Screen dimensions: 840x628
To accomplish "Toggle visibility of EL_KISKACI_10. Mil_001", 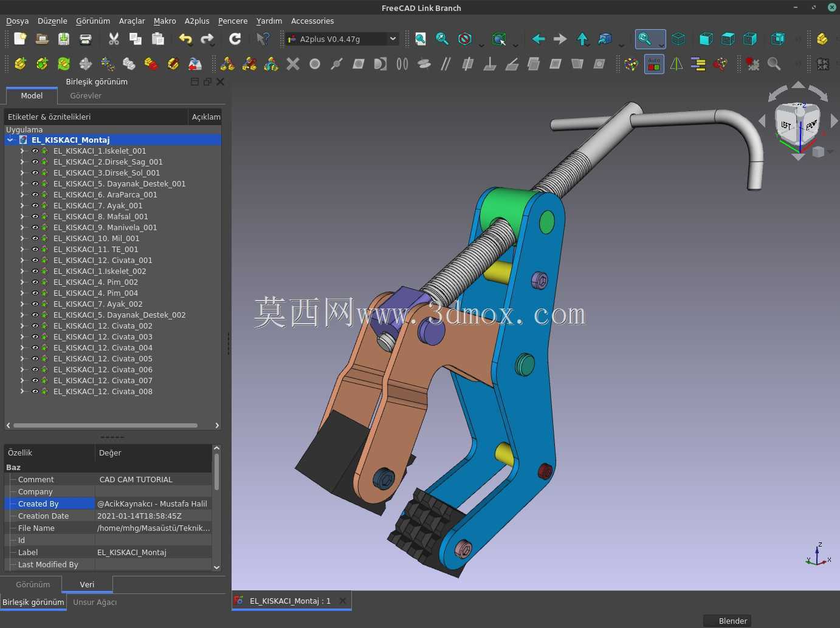I will (35, 239).
